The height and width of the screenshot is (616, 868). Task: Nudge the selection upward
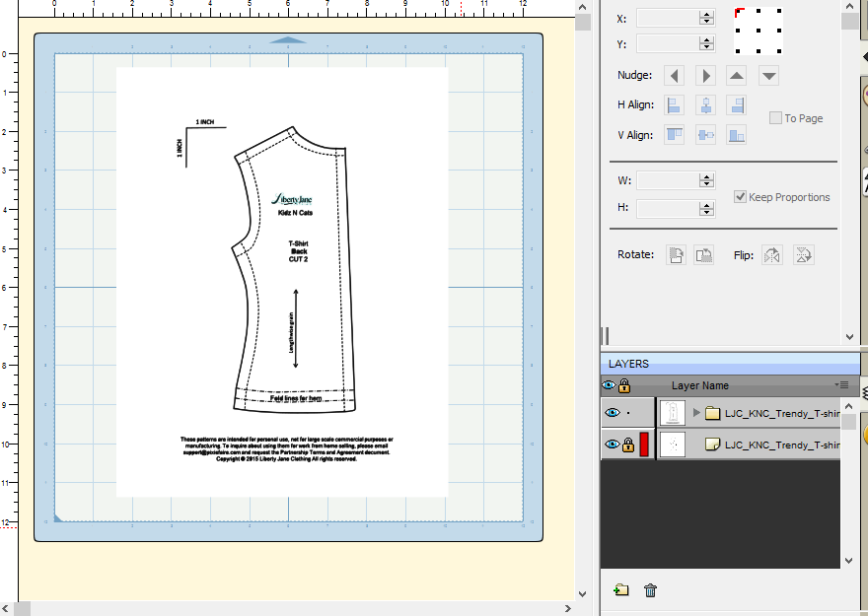(737, 76)
